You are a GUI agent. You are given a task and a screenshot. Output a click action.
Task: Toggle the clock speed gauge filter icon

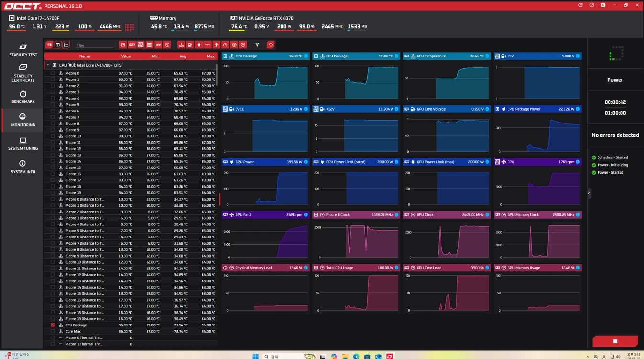(225, 45)
